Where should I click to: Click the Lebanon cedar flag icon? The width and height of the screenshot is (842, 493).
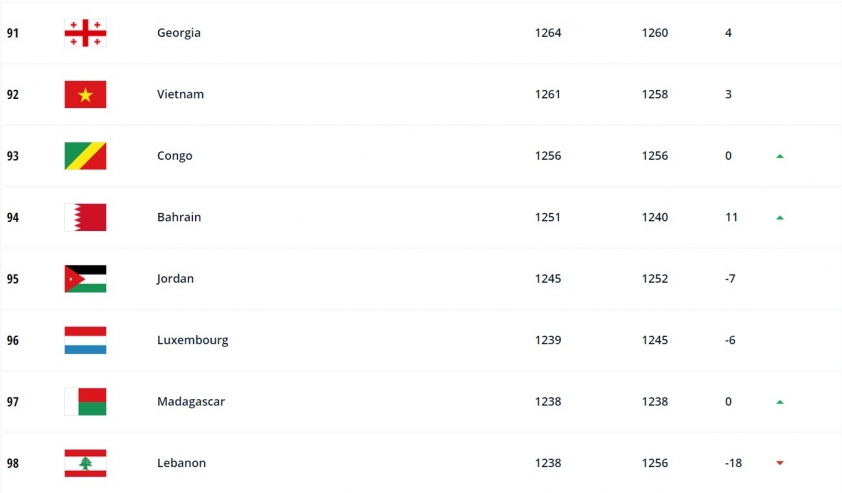pos(85,463)
